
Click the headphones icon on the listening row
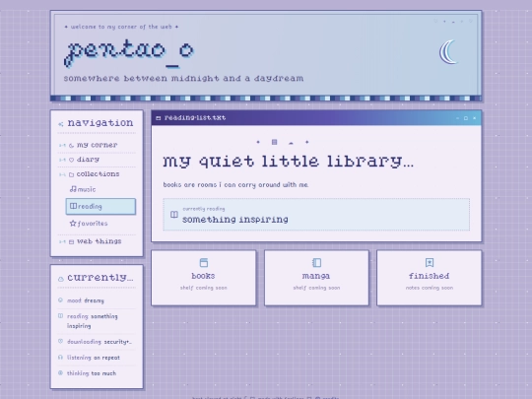tap(60, 357)
